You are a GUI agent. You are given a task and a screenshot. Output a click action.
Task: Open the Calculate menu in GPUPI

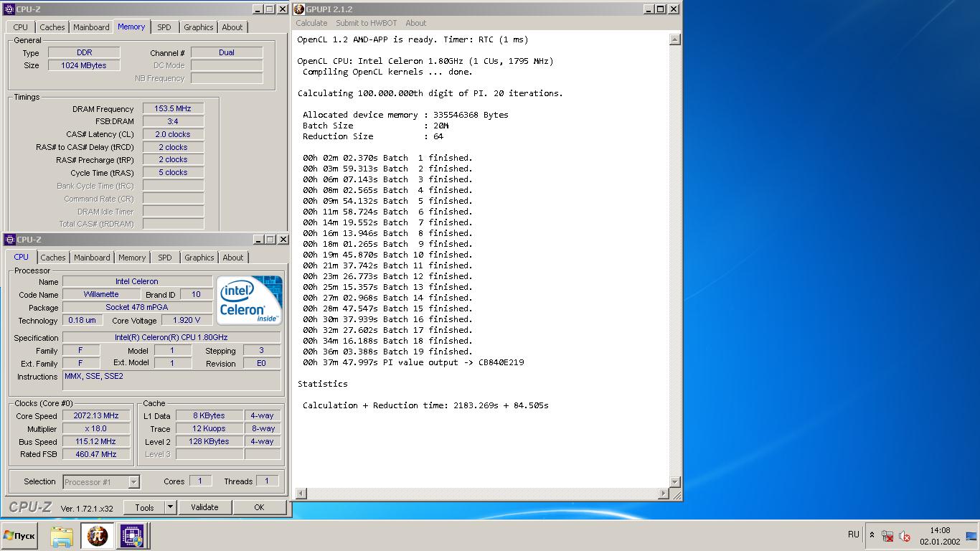[x=311, y=23]
